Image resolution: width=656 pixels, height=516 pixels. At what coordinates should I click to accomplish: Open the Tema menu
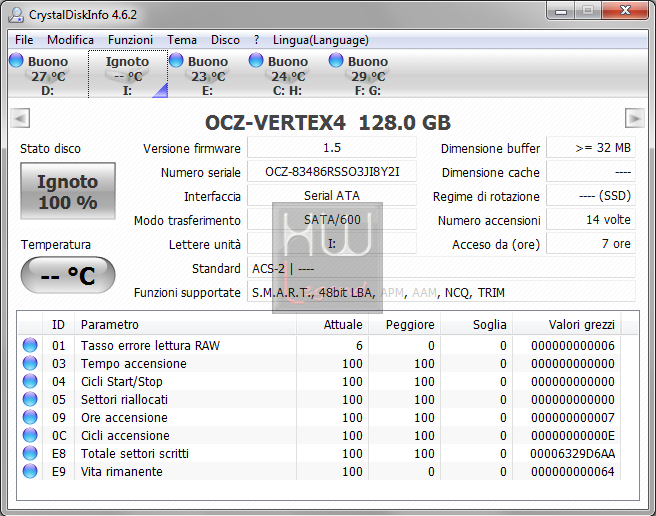pyautogui.click(x=182, y=40)
